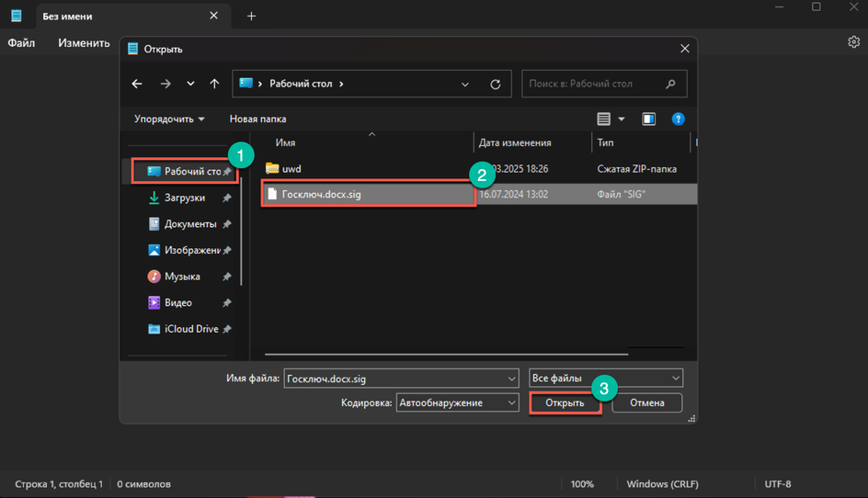
Task: Click the Сжатая ZIP-папка type cell
Action: pos(636,169)
